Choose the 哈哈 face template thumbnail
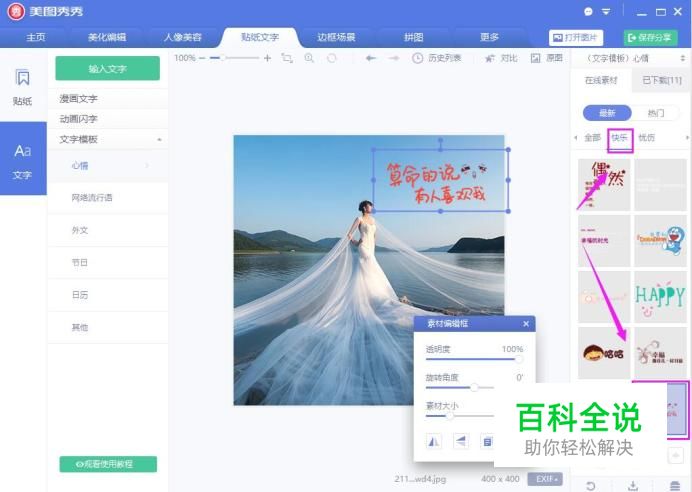The image size is (692, 492). click(604, 353)
